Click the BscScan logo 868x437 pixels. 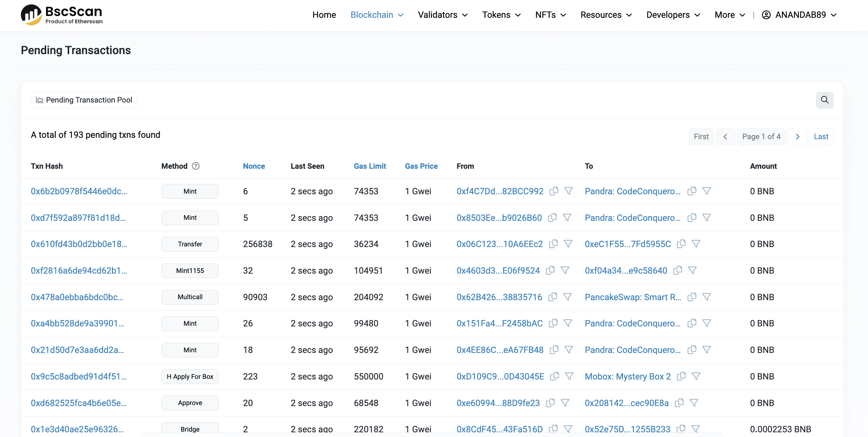62,15
